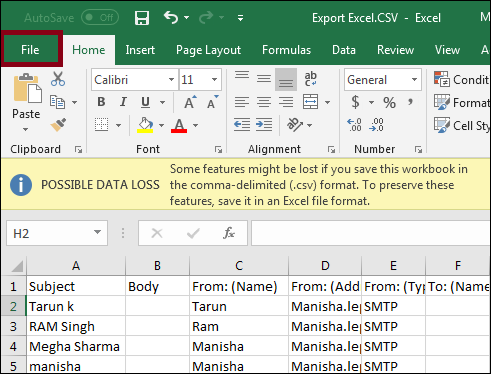This screenshot has height=374, width=491.
Task: Click the Orientation text rotation icon
Action: pyautogui.click(x=295, y=125)
